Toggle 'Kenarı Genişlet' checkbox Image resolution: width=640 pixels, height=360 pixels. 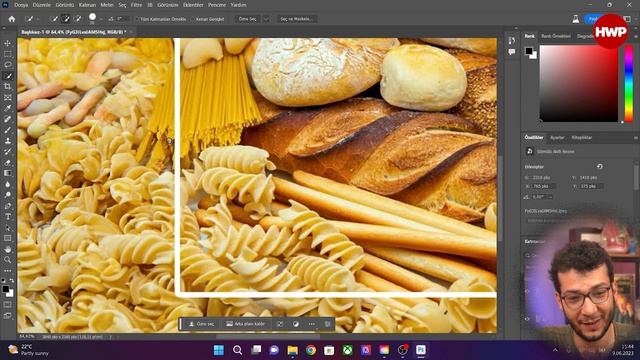193,19
